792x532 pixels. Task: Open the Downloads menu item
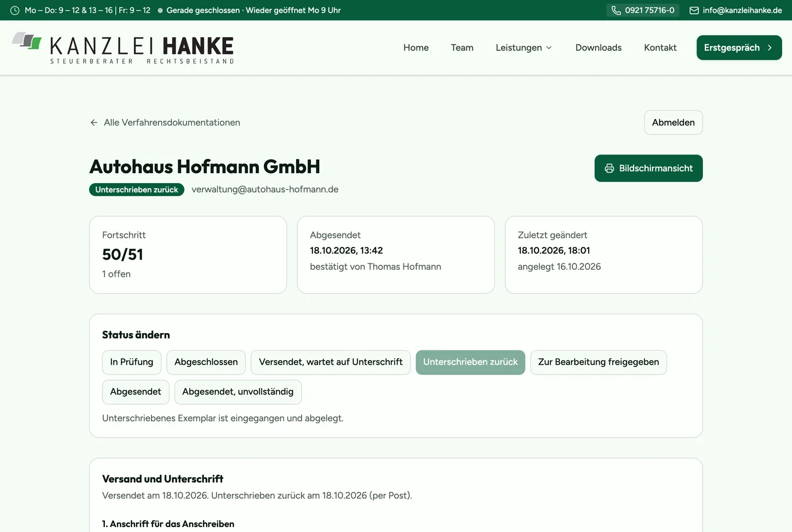tap(598, 48)
